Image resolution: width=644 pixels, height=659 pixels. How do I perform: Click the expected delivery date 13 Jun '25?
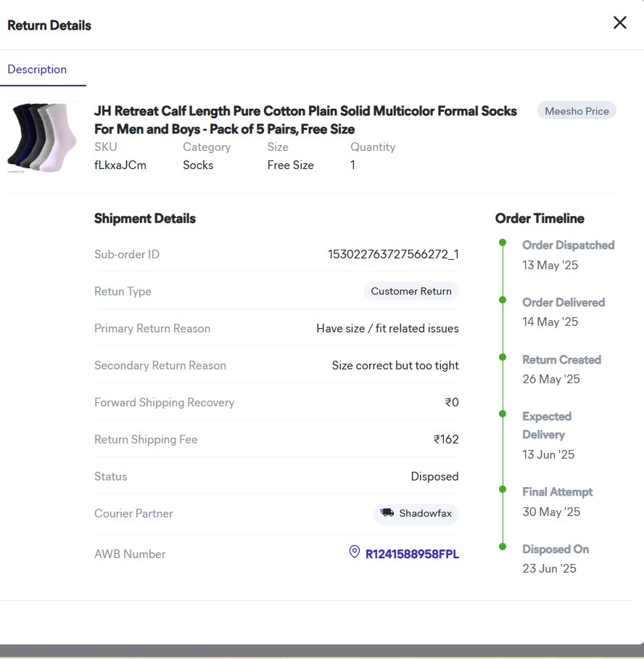[x=548, y=454]
